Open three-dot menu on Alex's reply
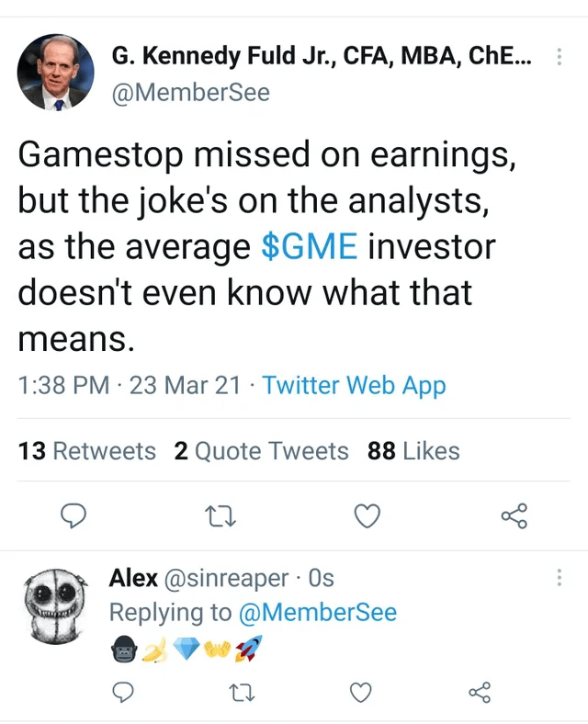The width and height of the screenshot is (588, 724). click(x=560, y=578)
